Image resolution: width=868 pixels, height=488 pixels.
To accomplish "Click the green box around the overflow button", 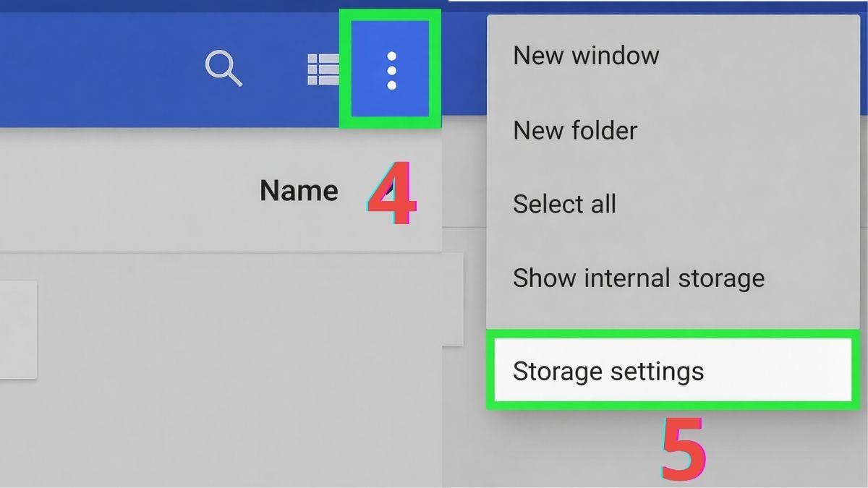I will pos(345,69).
